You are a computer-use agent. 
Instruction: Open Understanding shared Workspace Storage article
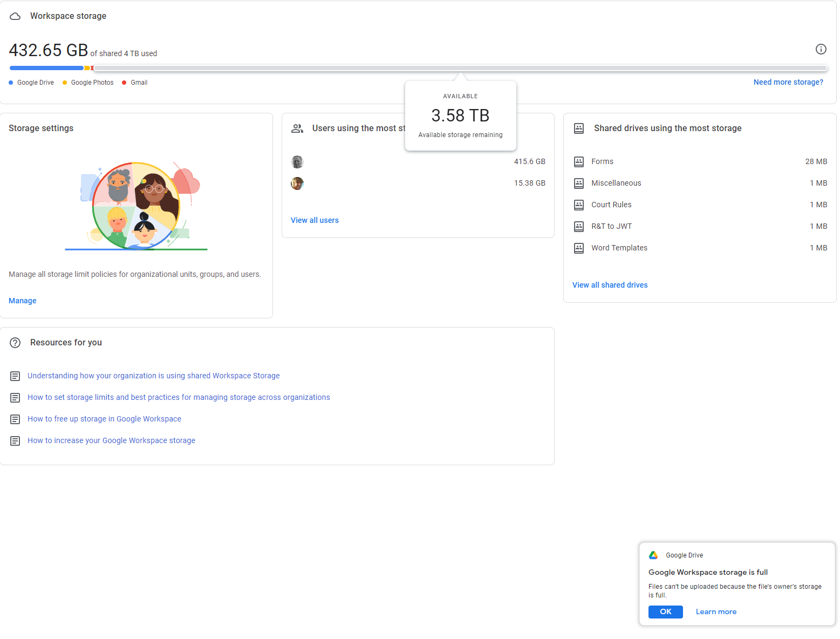[x=154, y=376]
